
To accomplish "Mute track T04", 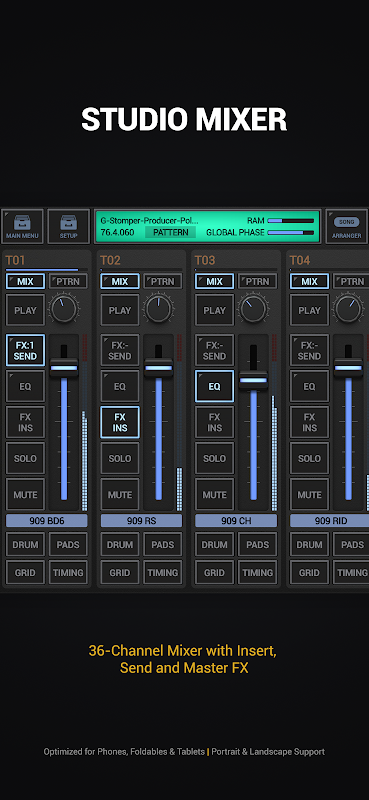I will [309, 494].
